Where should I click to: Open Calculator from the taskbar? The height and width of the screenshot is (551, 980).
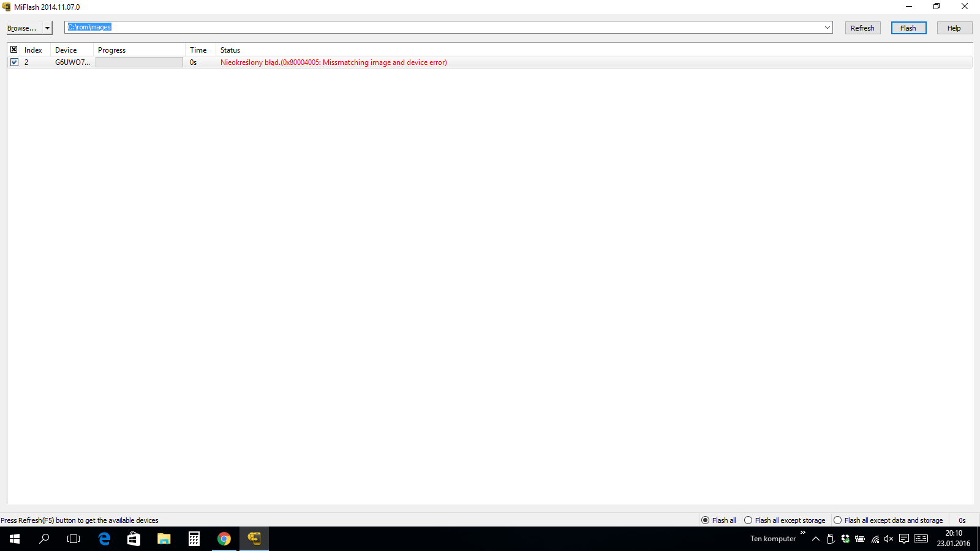(x=194, y=539)
